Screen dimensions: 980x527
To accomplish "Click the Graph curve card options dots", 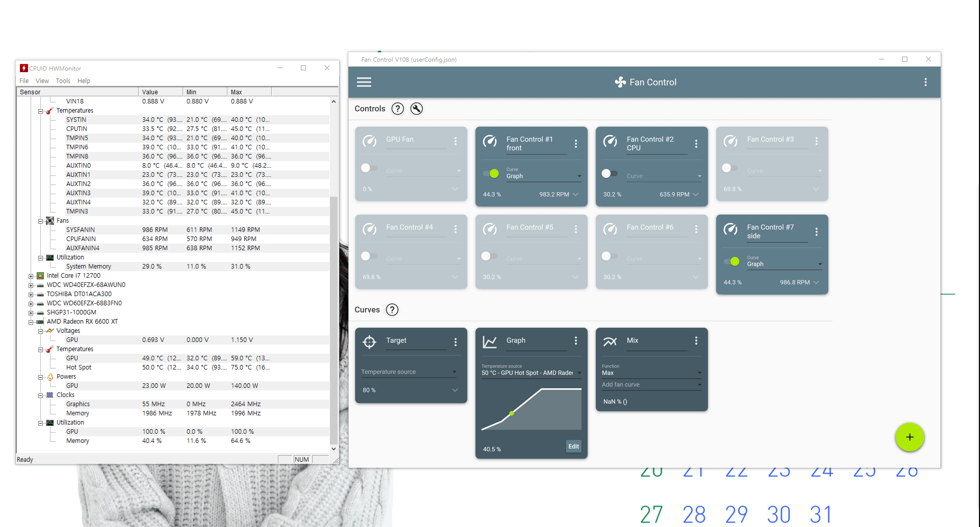I will coord(576,341).
